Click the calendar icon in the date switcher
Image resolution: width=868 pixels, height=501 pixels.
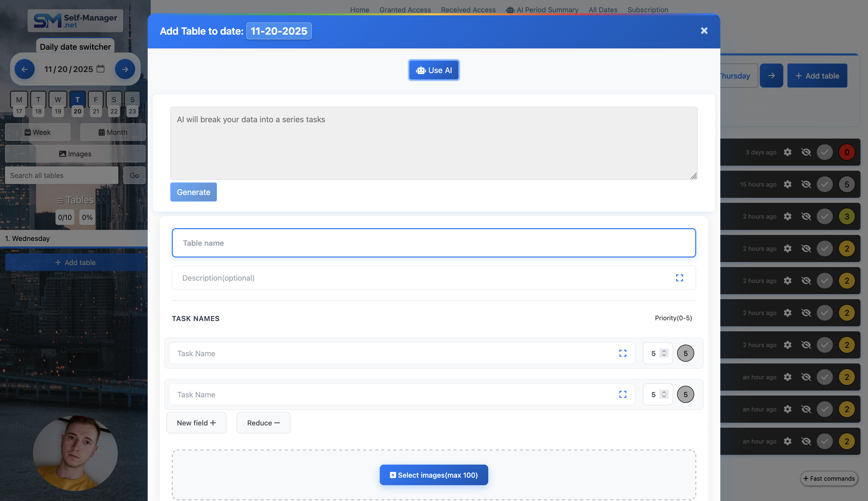pos(100,69)
